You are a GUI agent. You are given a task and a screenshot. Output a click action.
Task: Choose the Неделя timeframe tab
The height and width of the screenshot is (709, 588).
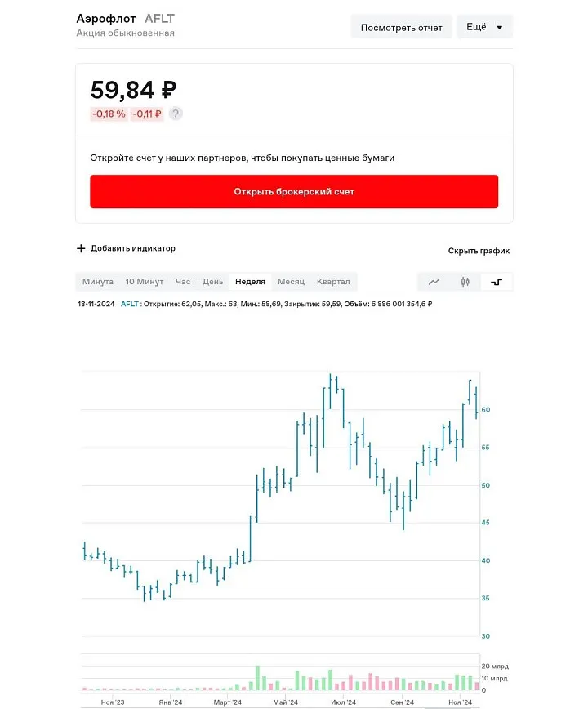pos(250,282)
